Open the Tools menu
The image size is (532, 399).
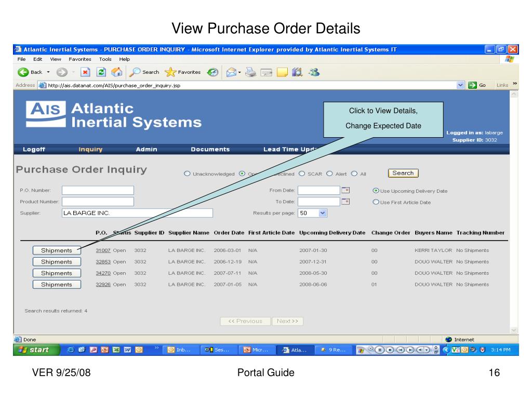coord(105,59)
